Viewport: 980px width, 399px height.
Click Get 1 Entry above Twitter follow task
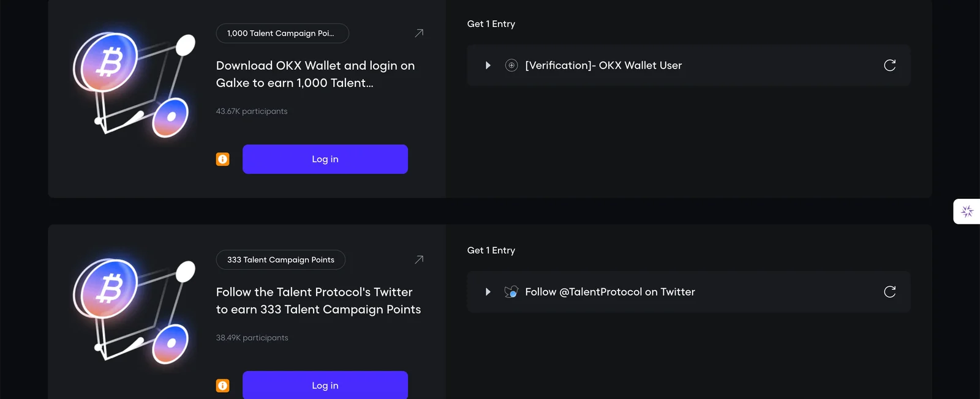coord(491,250)
